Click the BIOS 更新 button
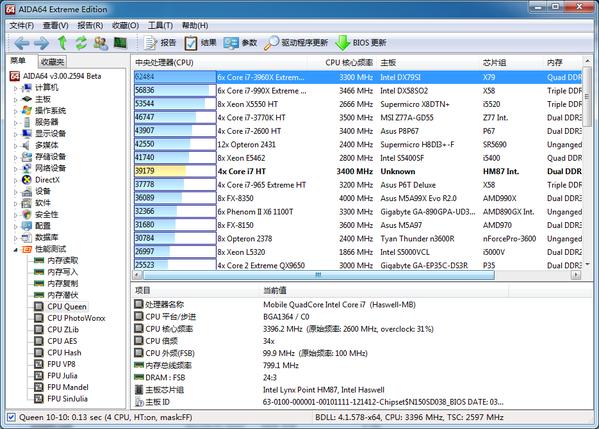This screenshot has height=429, width=599. click(361, 43)
